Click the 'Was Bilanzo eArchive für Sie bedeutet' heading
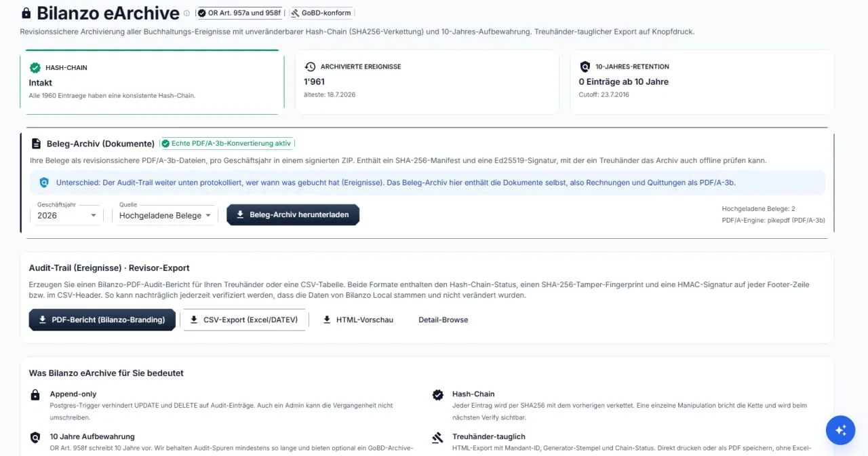868x456 pixels. click(x=106, y=373)
